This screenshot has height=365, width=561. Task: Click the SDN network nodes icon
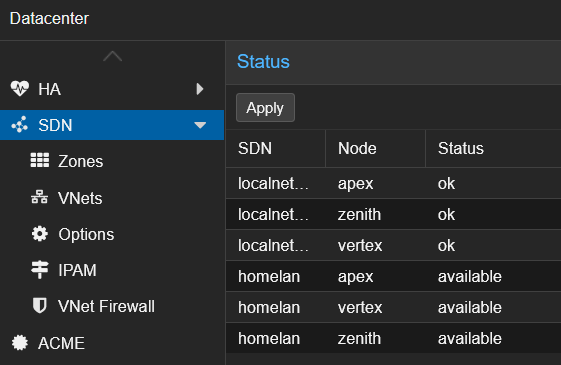pyautogui.click(x=20, y=125)
